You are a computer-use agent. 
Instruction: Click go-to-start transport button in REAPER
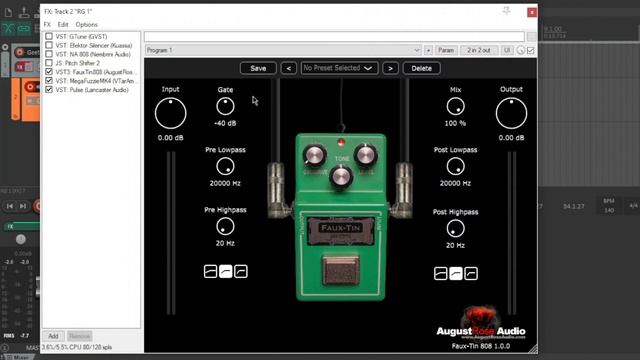pyautogui.click(x=10, y=206)
